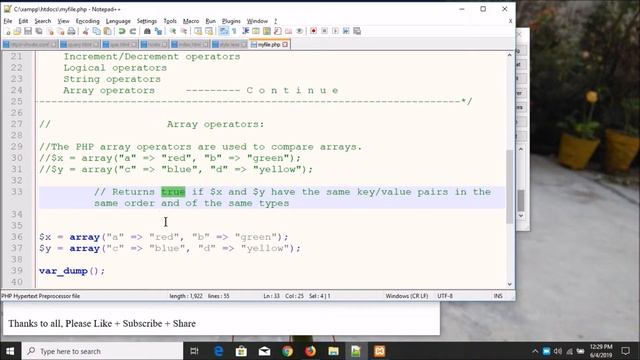This screenshot has height=360, width=640.
Task: Click 'Thanks to all, Please Like' text below
Action: pyautogui.click(x=60, y=324)
